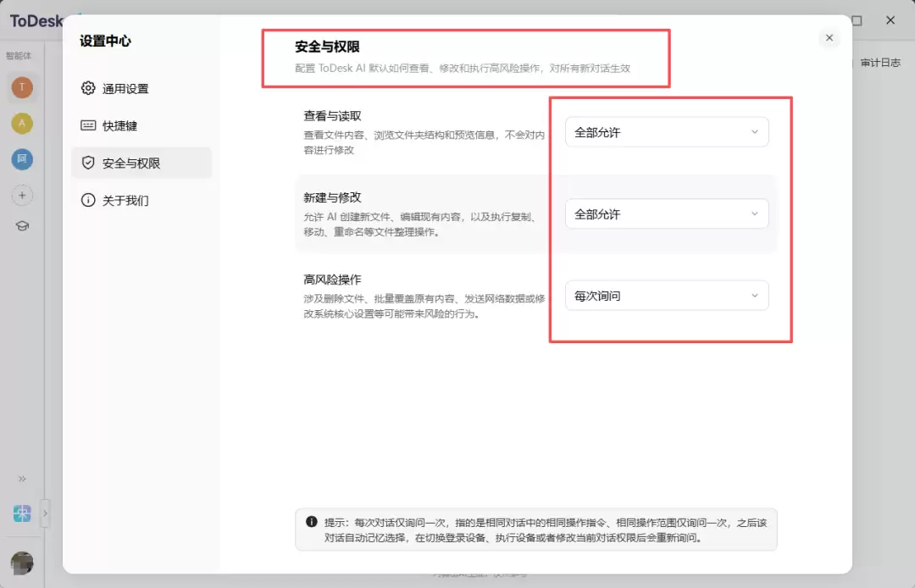Close the 设置中心 dialog

click(829, 38)
